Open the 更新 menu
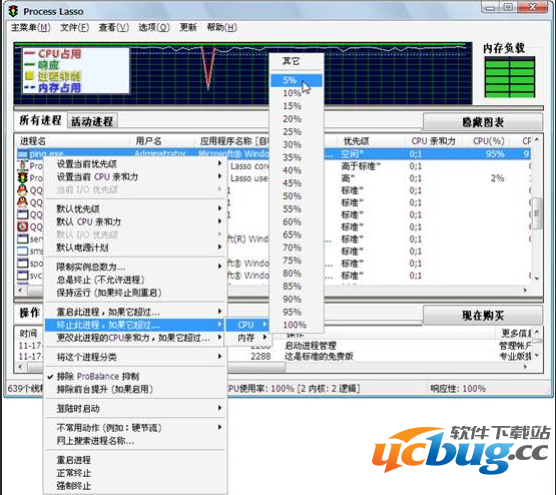Screen dimensions: 556x495 tap(188, 27)
